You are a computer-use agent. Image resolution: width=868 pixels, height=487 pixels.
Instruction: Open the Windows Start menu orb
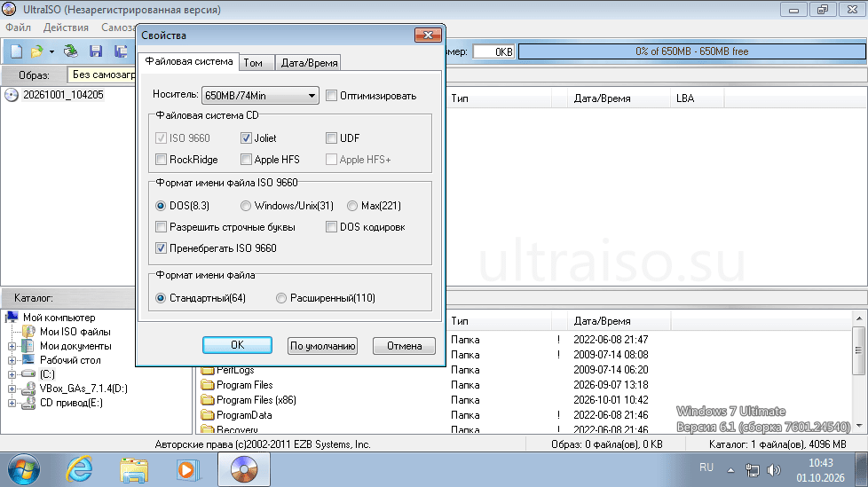[23, 470]
